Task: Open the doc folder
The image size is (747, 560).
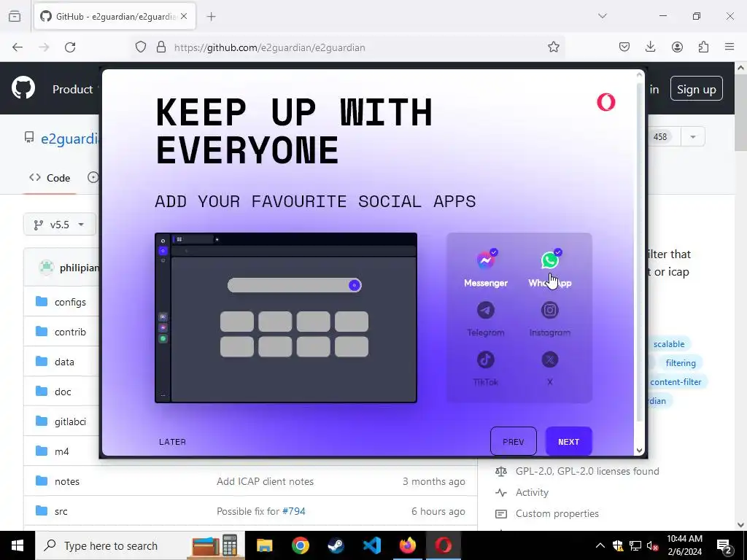Action: (63, 392)
